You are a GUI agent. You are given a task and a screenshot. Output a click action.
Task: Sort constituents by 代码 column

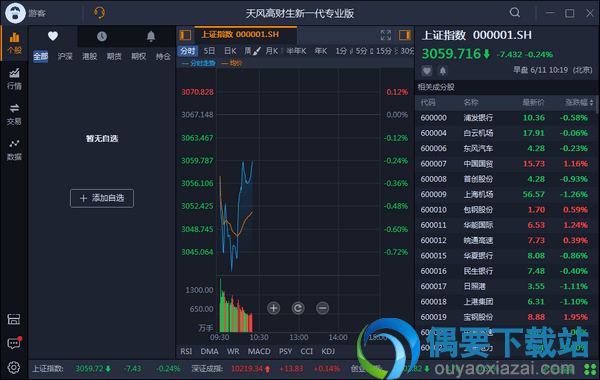428,103
